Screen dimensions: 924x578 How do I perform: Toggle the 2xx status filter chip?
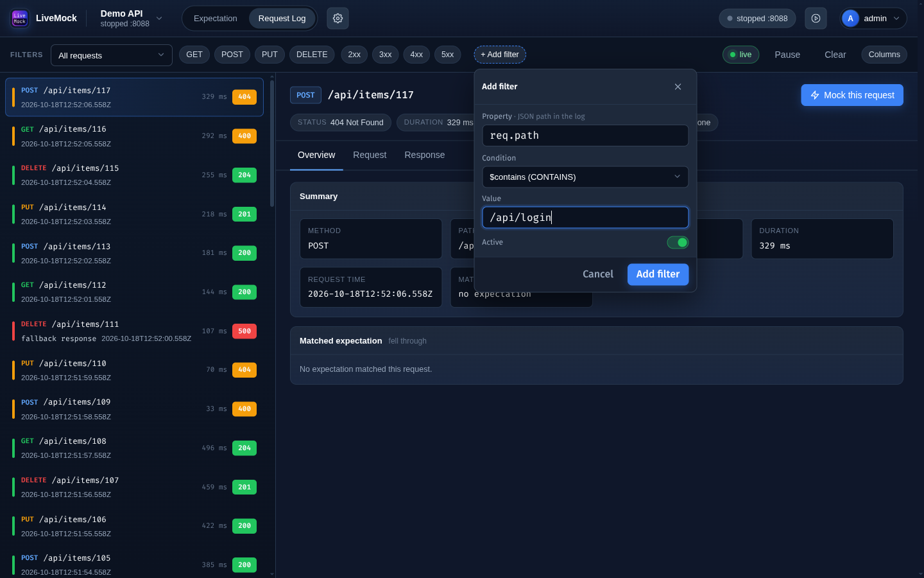pos(354,55)
